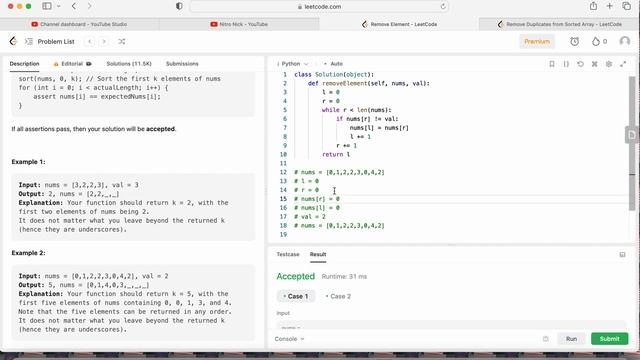
Task: Click comment '# val = 2'
Action: (x=310, y=217)
